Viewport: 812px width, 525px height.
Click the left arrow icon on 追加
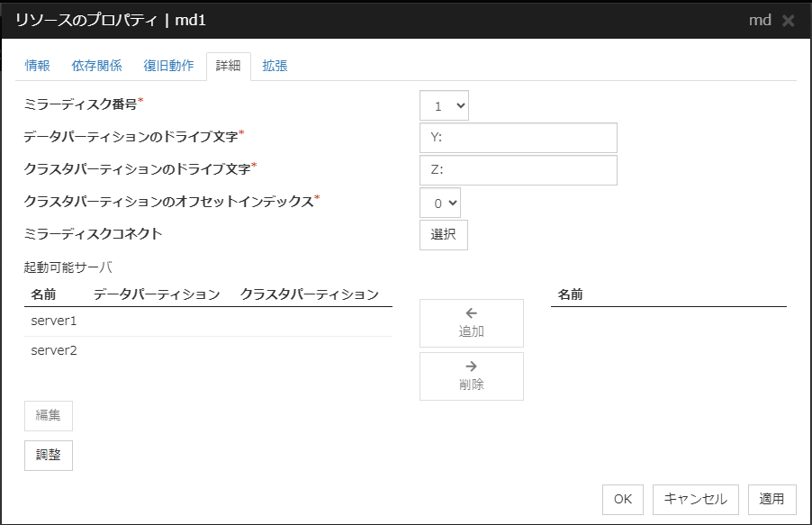tap(471, 313)
